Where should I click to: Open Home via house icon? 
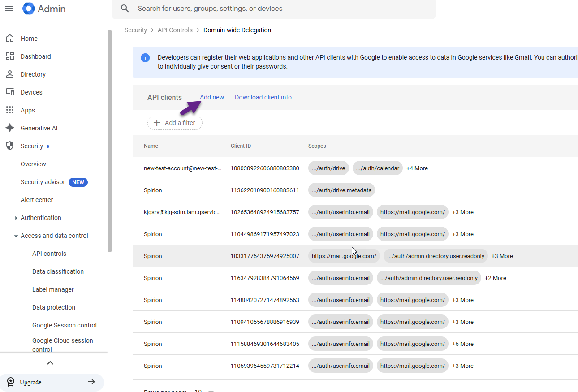click(x=10, y=39)
